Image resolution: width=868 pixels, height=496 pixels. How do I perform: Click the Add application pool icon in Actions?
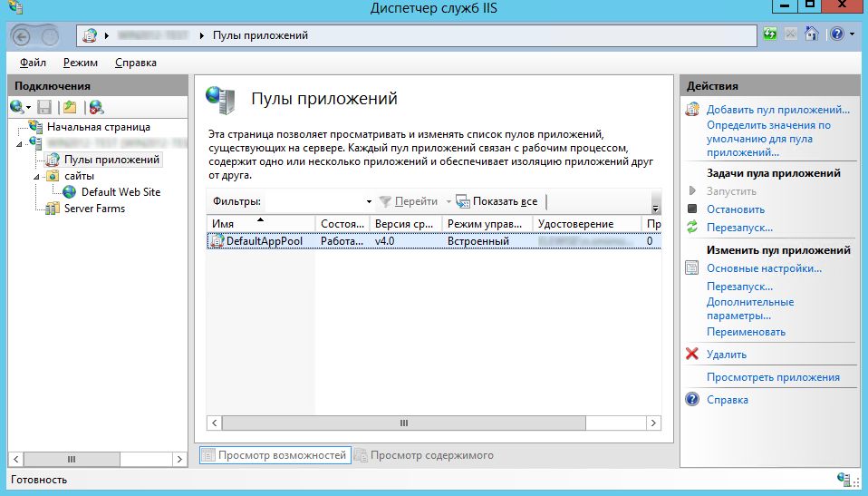[692, 109]
